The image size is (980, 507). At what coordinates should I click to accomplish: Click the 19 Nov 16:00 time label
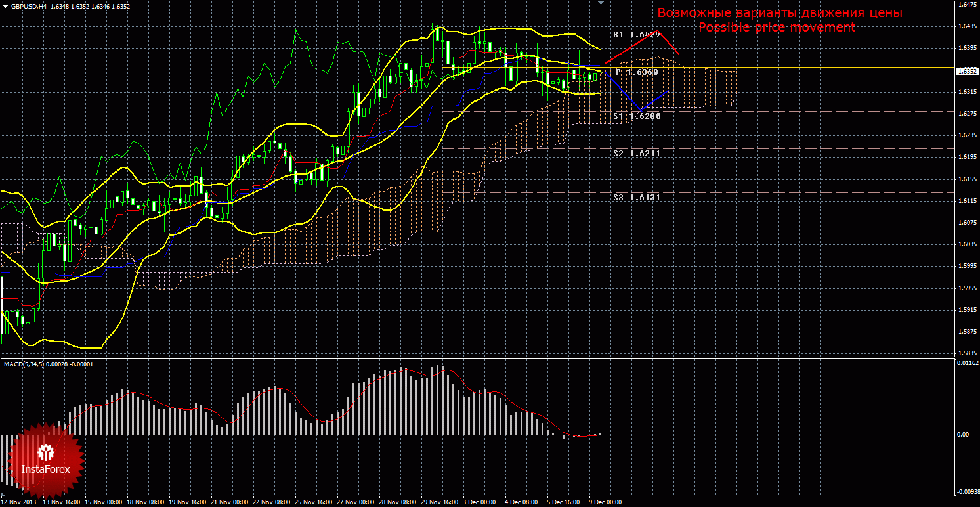pos(188,502)
